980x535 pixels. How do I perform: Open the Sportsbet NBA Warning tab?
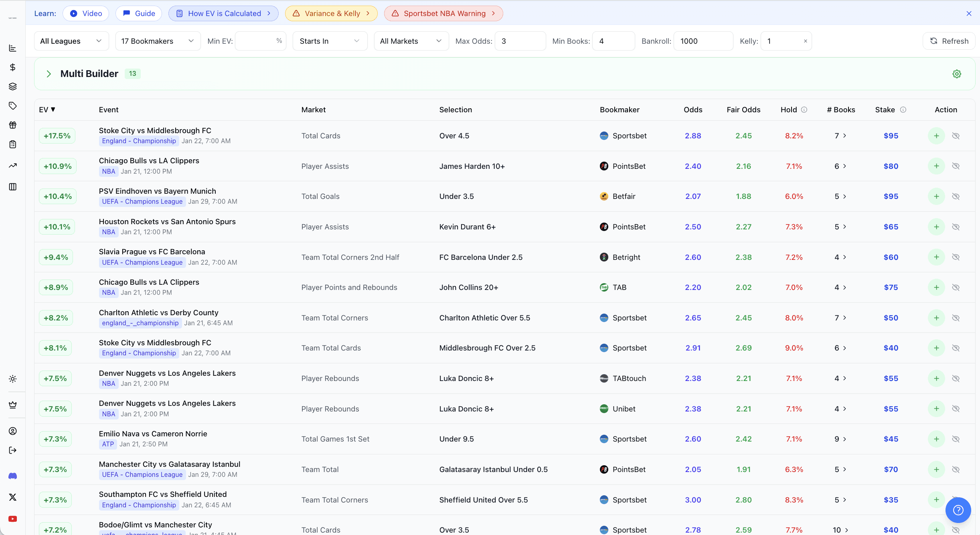(x=443, y=14)
